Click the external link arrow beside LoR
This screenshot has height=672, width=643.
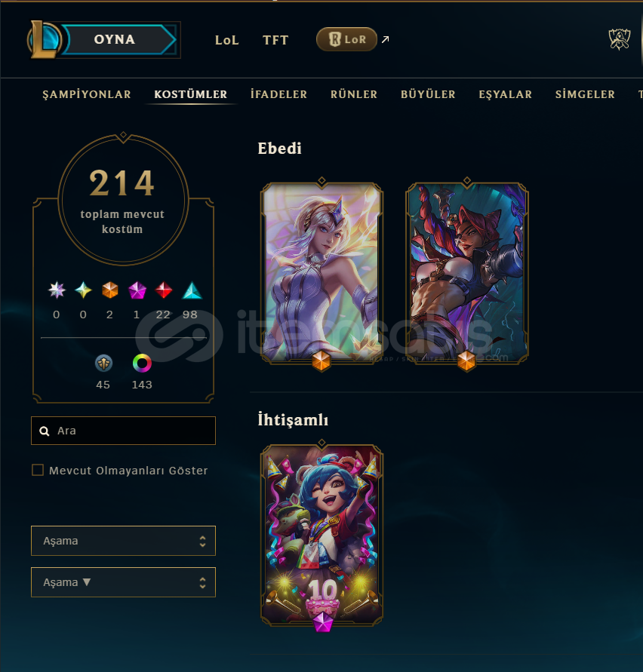click(385, 39)
